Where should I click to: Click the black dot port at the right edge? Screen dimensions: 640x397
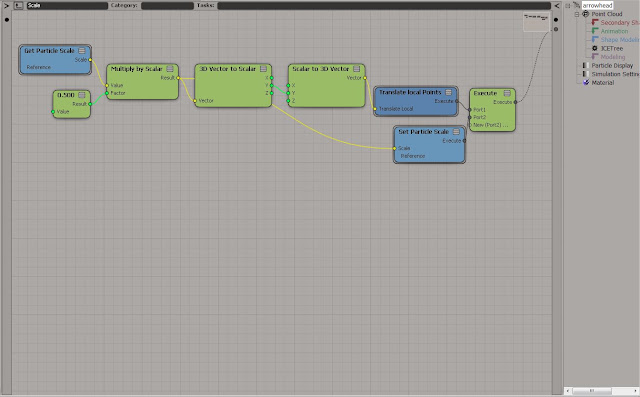coord(556,20)
